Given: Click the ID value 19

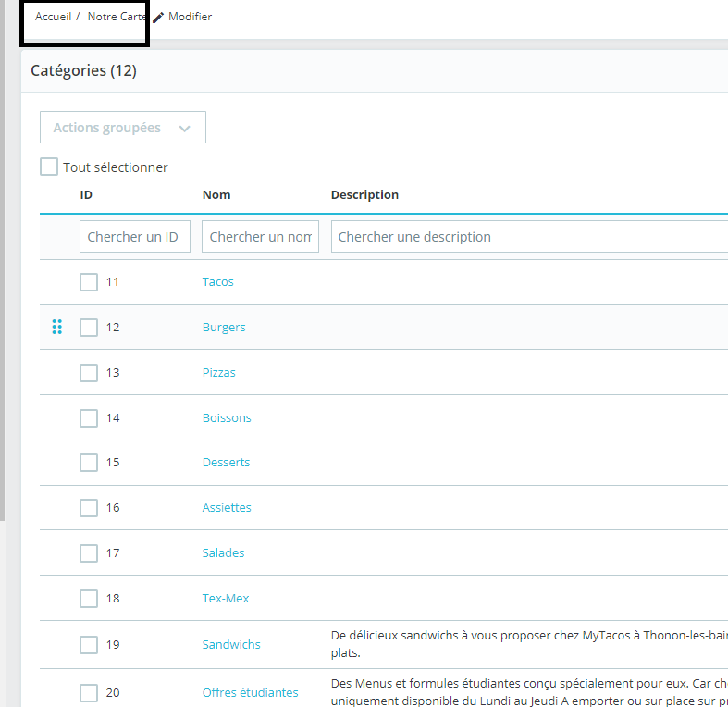Looking at the screenshot, I should click(113, 645).
